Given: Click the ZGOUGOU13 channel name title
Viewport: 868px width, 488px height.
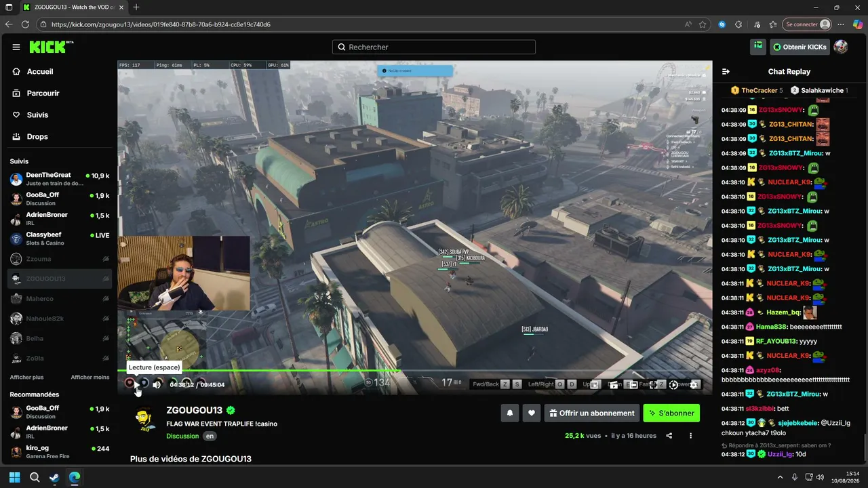Looking at the screenshot, I should click(x=194, y=411).
